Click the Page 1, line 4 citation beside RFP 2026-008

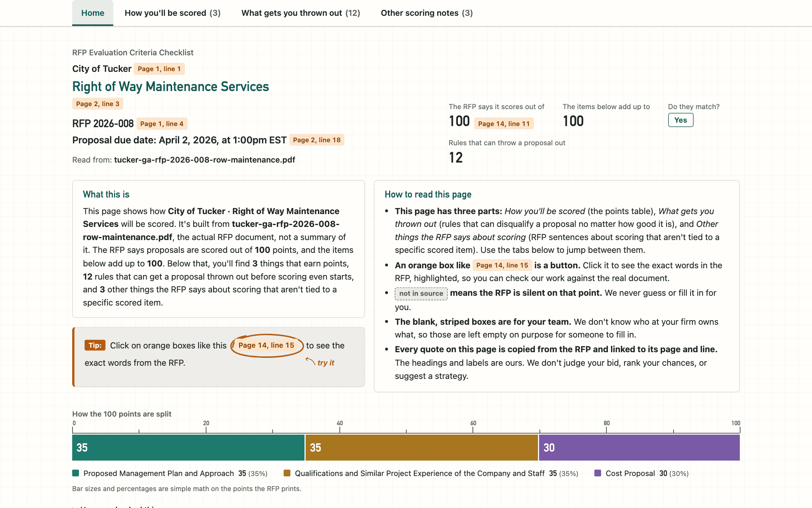162,124
